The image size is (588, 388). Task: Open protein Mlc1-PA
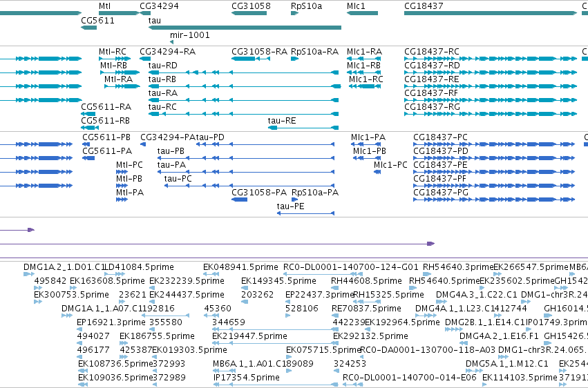368,137
